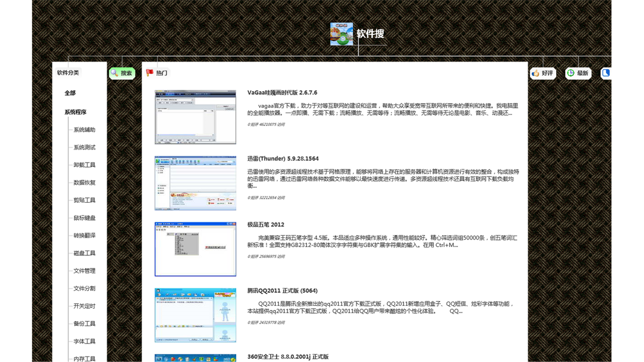Viewport: 644px width, 362px height.
Task: Open the 迅雷(Thunder) 5.9.28.1564 title
Action: tap(283, 159)
